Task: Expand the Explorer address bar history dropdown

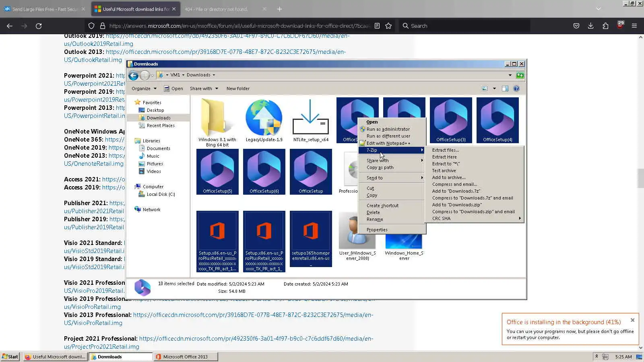Action: [x=510, y=75]
